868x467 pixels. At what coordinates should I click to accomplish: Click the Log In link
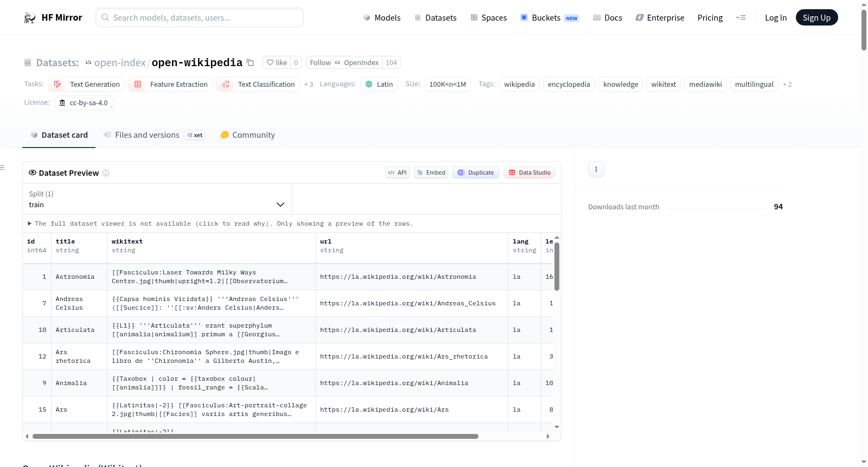(x=776, y=18)
